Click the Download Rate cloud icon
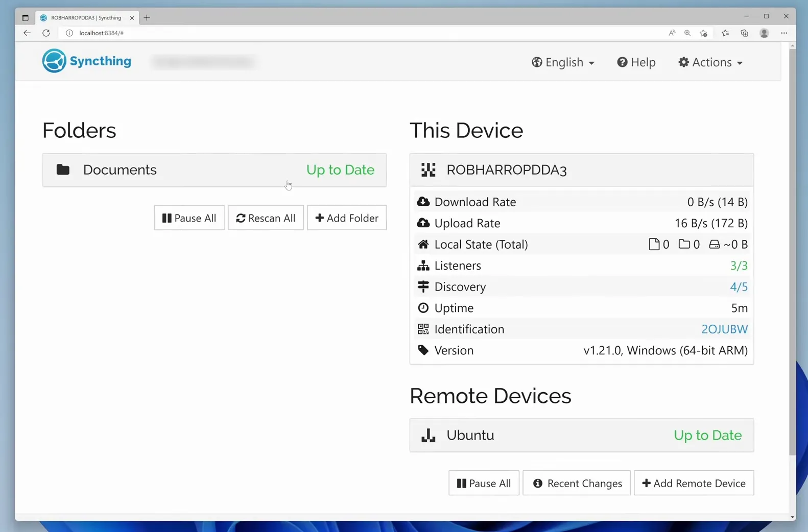Image resolution: width=808 pixels, height=532 pixels. [423, 202]
